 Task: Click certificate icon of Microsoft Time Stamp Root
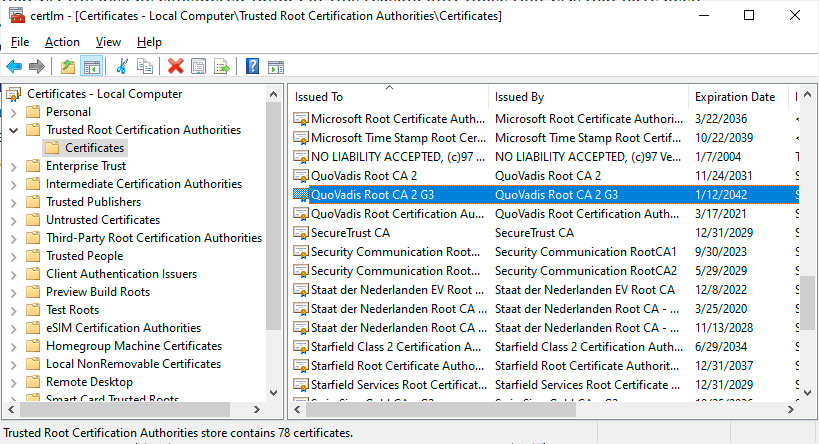tap(301, 138)
